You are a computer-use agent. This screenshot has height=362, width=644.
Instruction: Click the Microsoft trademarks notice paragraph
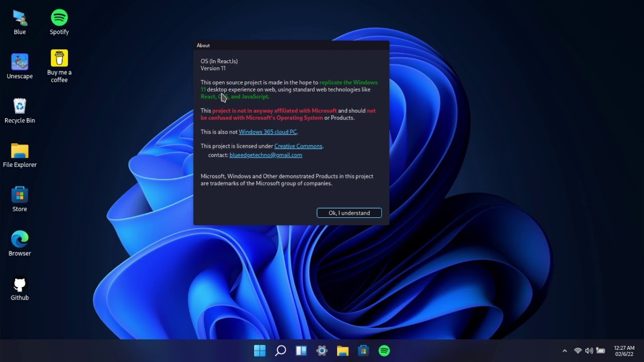point(287,180)
